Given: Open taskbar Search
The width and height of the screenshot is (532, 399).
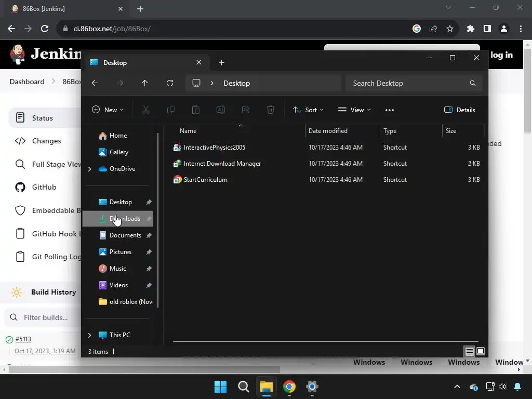Looking at the screenshot, I should tap(243, 387).
